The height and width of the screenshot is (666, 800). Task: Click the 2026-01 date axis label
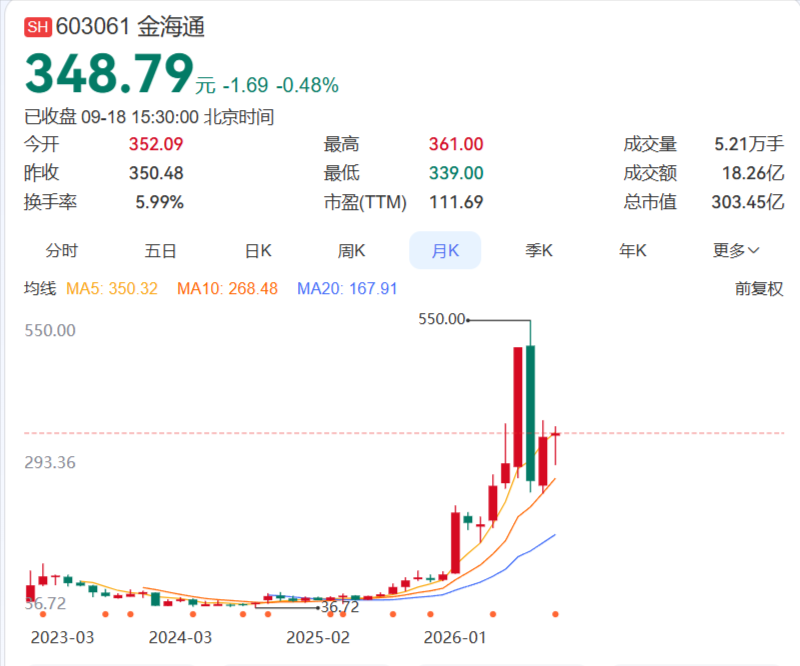455,637
